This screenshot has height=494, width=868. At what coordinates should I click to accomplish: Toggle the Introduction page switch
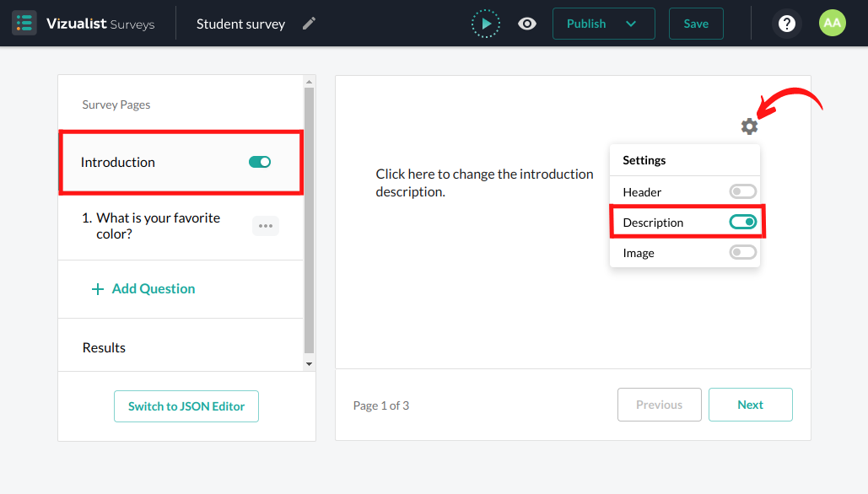point(260,162)
